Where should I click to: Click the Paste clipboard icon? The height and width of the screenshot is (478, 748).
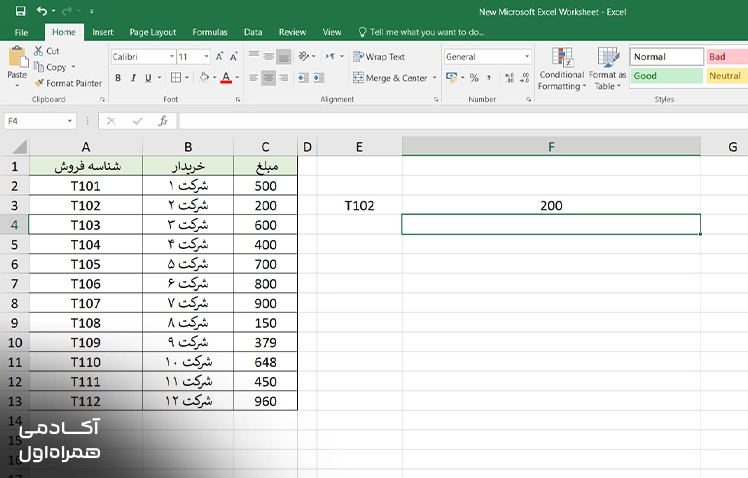tap(17, 57)
